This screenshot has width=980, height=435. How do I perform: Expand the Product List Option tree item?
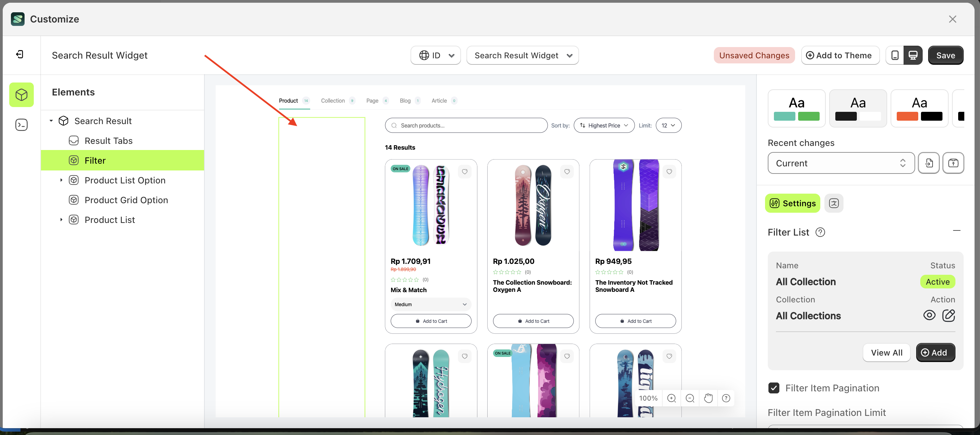coord(61,180)
